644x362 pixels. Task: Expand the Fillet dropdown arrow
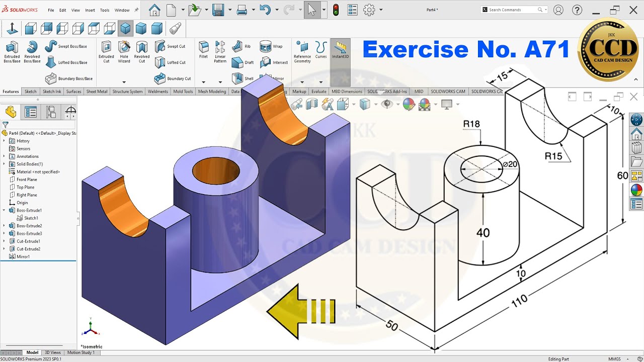tap(203, 81)
